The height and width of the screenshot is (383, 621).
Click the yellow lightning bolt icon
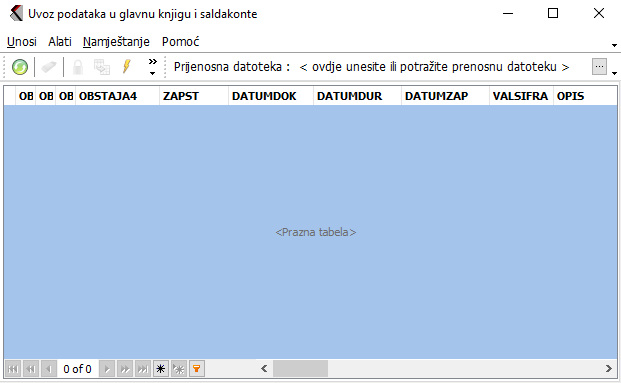[127, 66]
